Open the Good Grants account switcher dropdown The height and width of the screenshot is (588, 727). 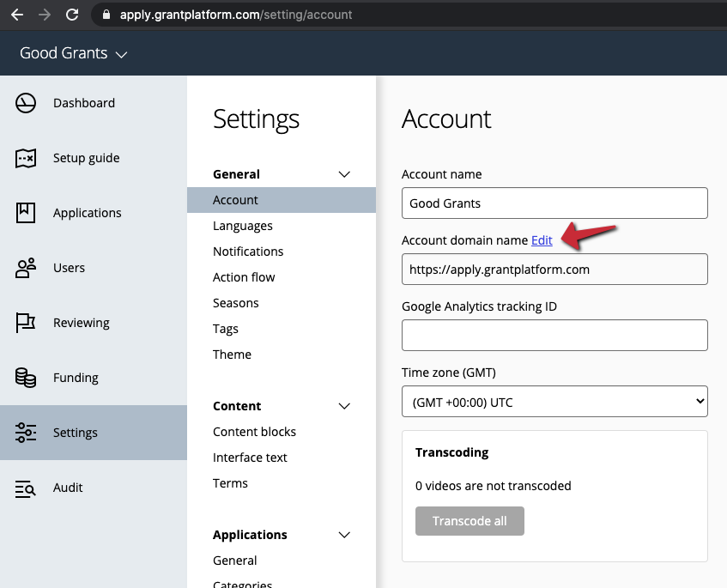[73, 53]
